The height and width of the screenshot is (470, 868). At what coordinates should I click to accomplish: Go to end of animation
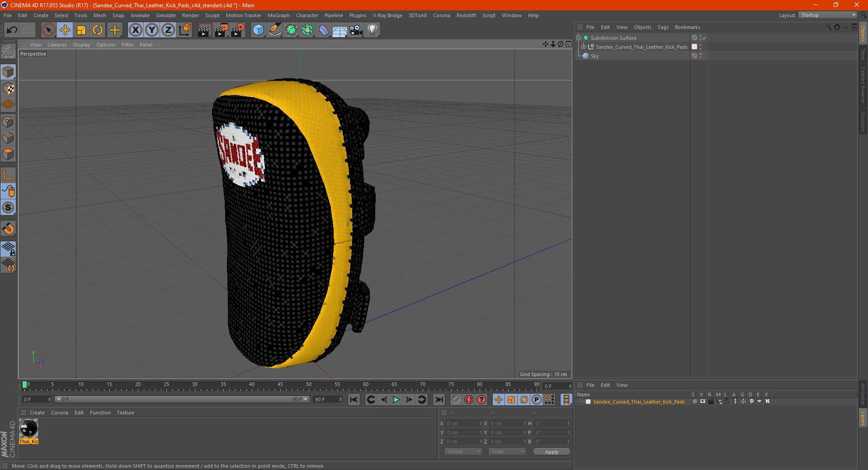[439, 399]
